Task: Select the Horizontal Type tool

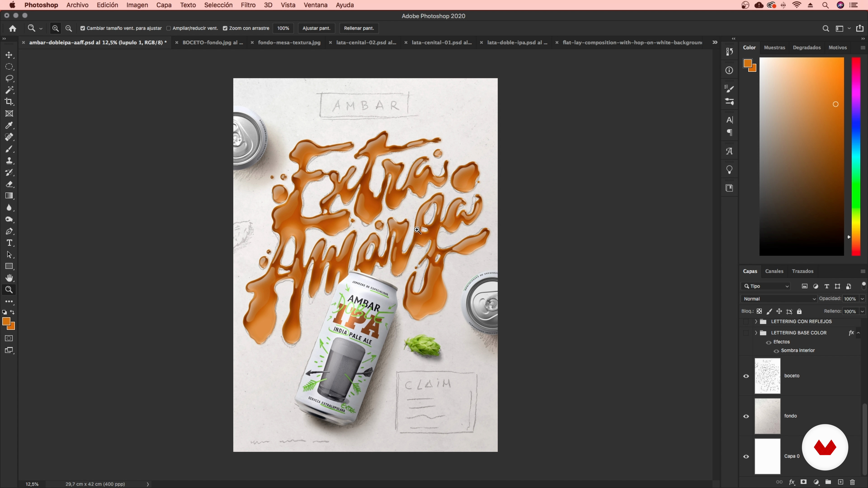Action: [x=9, y=243]
